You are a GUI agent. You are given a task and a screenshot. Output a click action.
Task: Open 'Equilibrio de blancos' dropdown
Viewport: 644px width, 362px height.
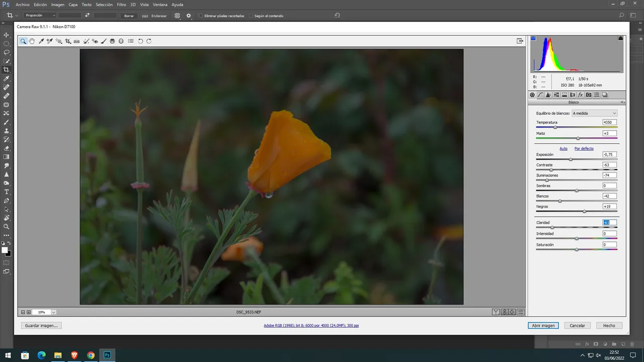click(x=594, y=113)
